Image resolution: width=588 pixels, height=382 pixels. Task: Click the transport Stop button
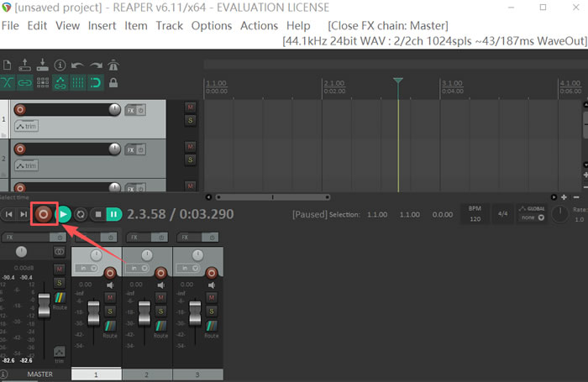(97, 214)
